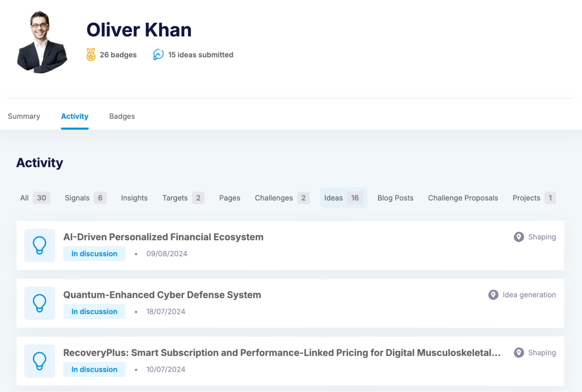582x392 pixels.
Task: Click lightbulb icon for AI-Driven Personalized Financial Ecosystem
Action: pos(40,245)
